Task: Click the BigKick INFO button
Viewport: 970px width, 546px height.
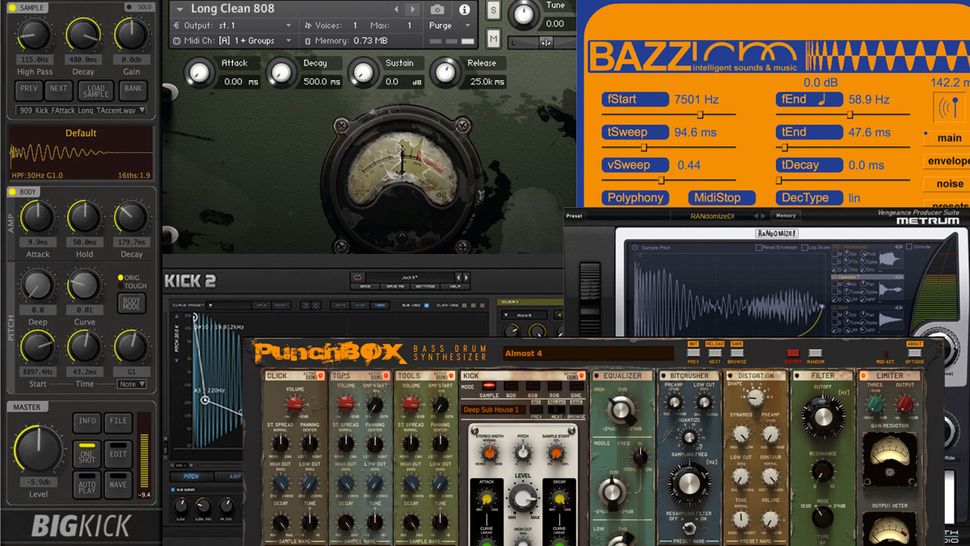Action: pyautogui.click(x=87, y=421)
